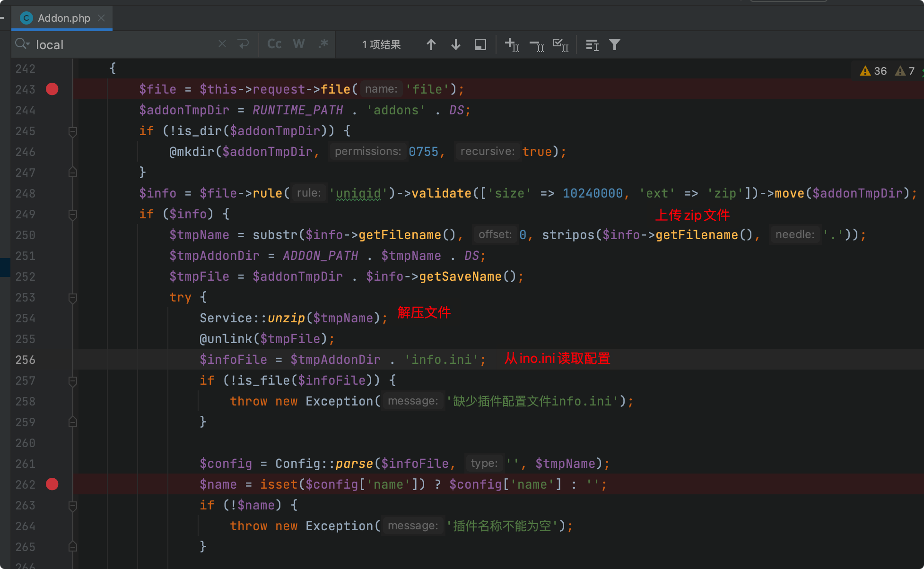Click 'info.ini' string on line 256
The image size is (924, 569).
(441, 360)
